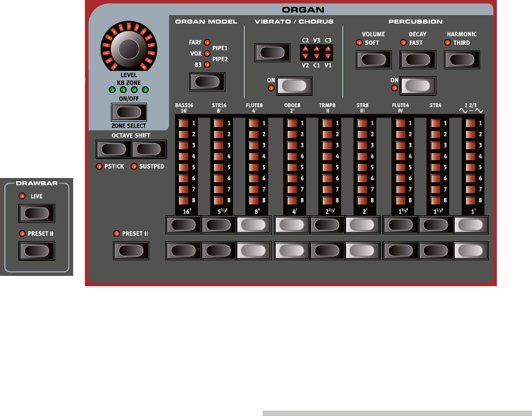532x416 pixels.
Task: Toggle Percussion Volume Soft button
Action: tap(374, 60)
